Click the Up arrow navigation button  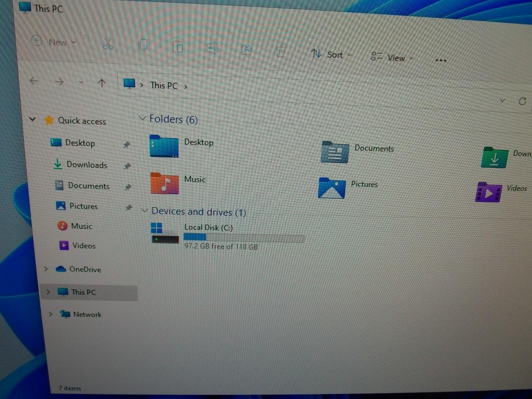(102, 83)
